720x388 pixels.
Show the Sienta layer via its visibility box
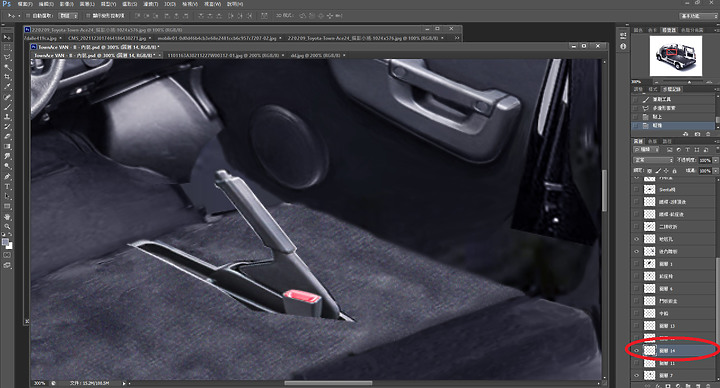point(636,189)
